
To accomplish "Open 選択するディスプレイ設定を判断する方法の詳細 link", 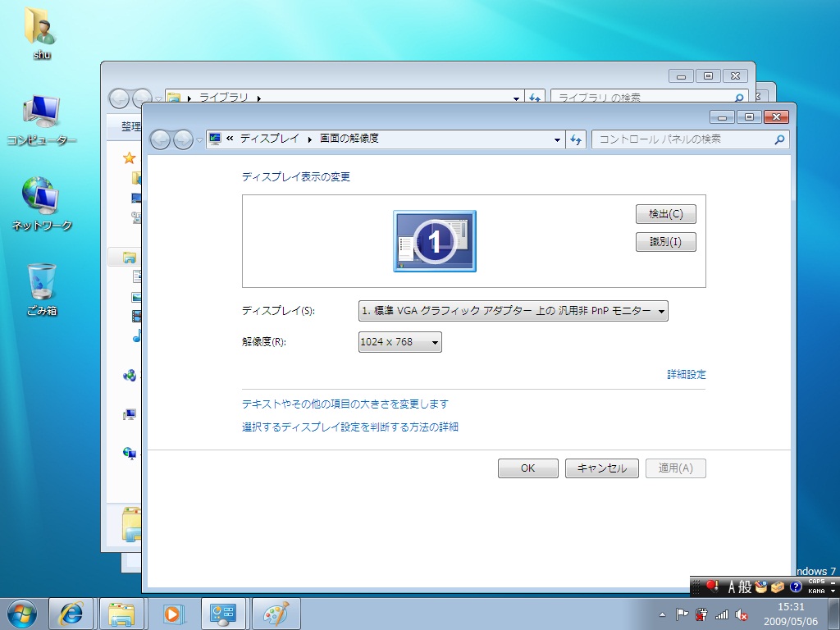I will coord(349,427).
